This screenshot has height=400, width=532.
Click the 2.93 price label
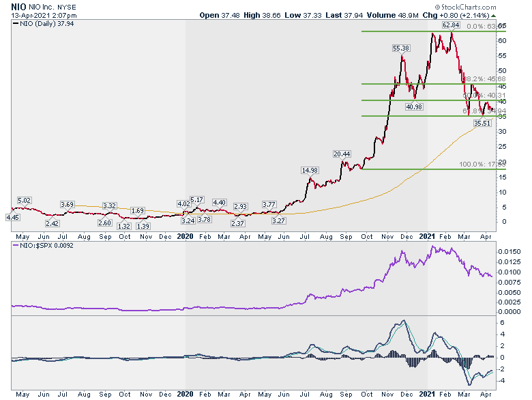(x=240, y=206)
